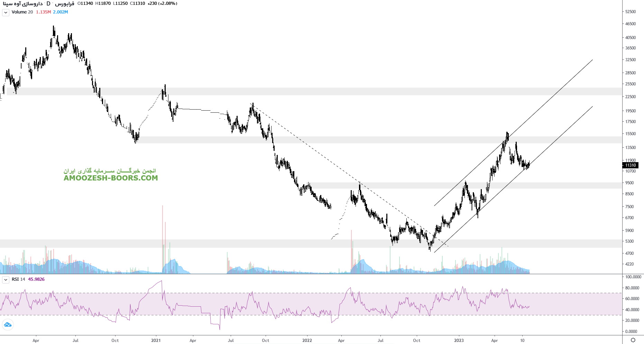Click the 2023 label on time axis
This screenshot has width=644, height=344.
(459, 341)
